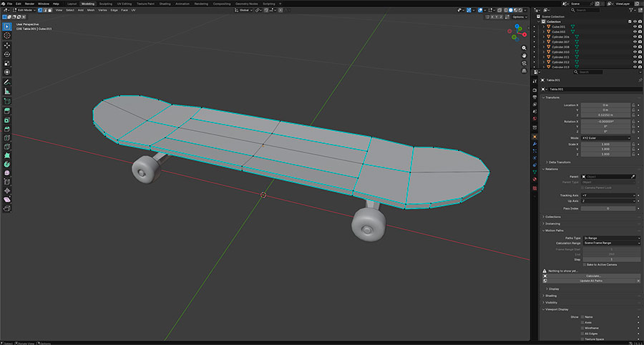Select the Extrude Region tool
Viewport: 644px width, 345px height.
7,111
